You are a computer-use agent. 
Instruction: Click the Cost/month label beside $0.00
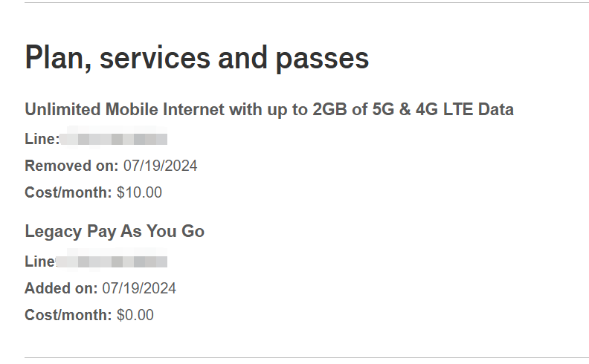click(x=68, y=315)
